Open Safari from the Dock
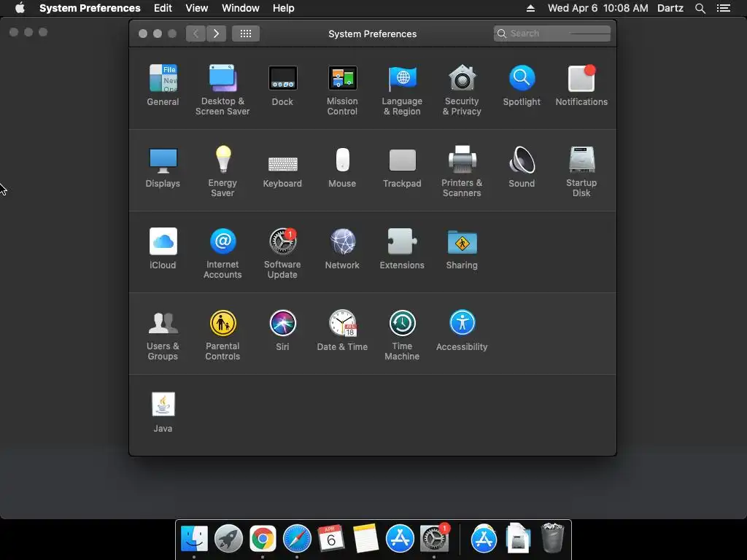This screenshot has height=560, width=747. point(297,538)
